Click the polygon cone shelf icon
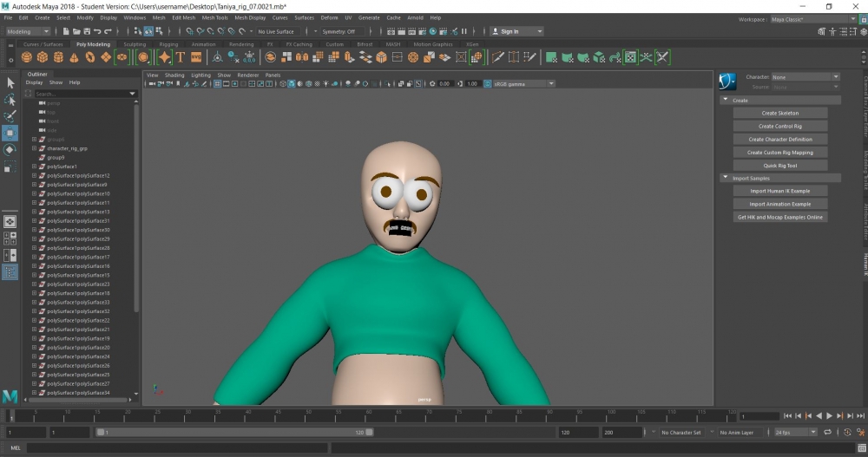This screenshot has height=457, width=868. click(74, 57)
